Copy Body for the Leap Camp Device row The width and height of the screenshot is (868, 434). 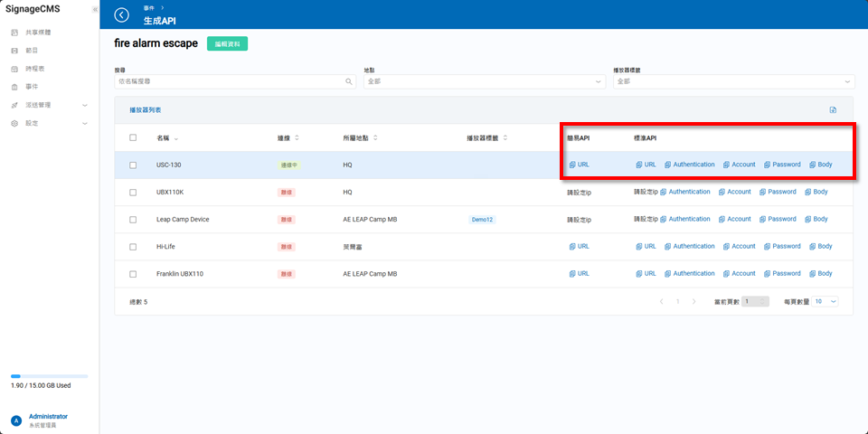[x=815, y=219]
